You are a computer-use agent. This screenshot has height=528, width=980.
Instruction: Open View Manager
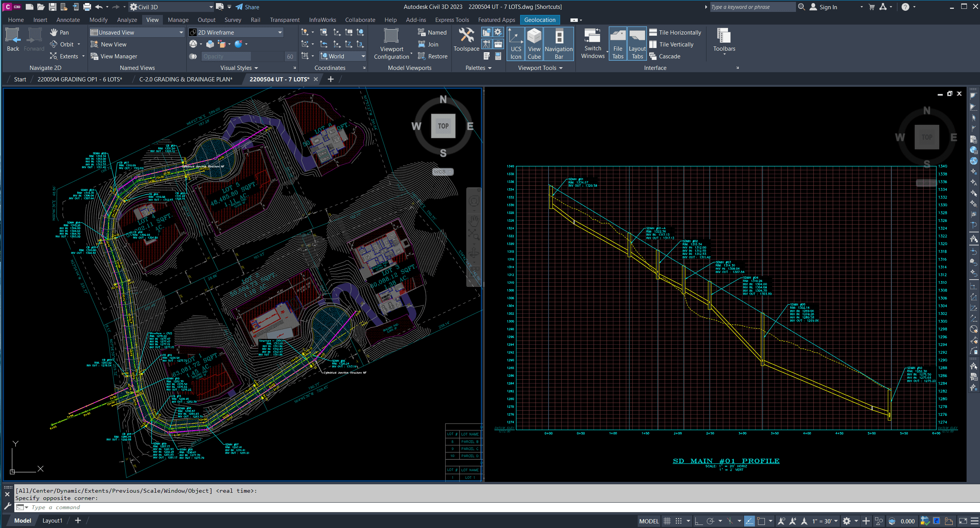[114, 56]
